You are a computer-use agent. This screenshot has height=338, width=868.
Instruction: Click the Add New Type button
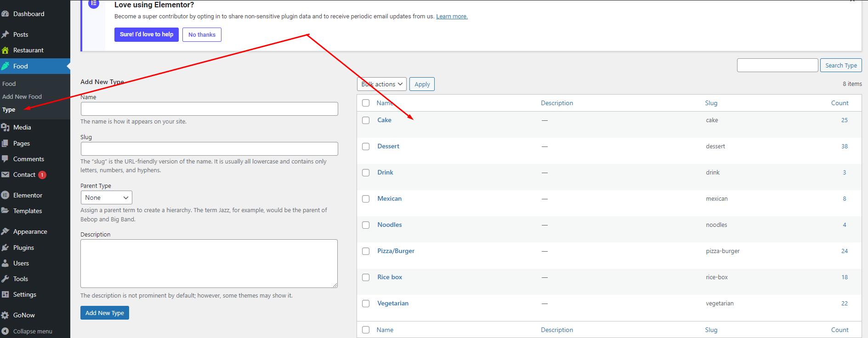click(x=105, y=313)
